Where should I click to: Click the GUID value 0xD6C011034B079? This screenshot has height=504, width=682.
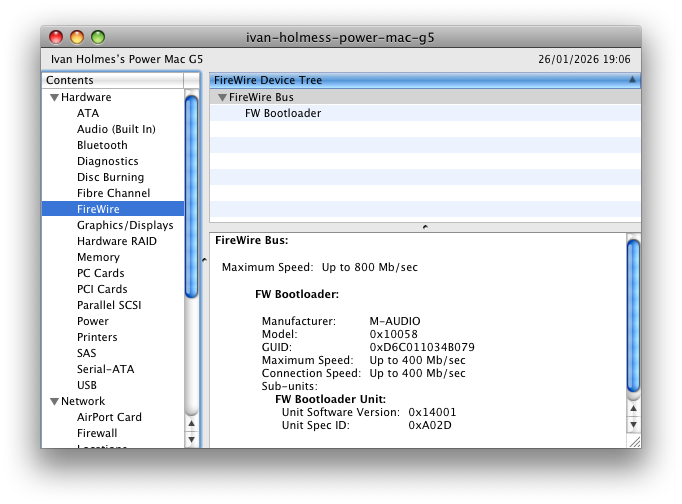422,347
